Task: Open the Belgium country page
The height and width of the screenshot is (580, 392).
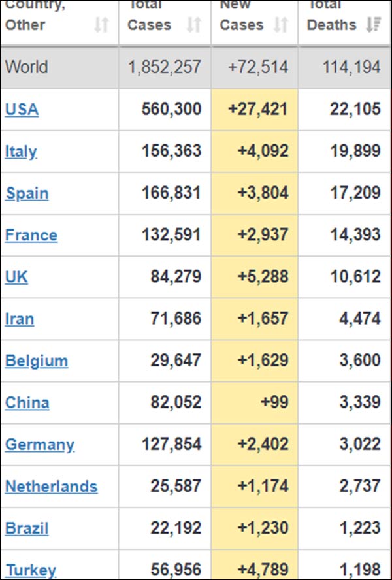Action: pos(36,361)
